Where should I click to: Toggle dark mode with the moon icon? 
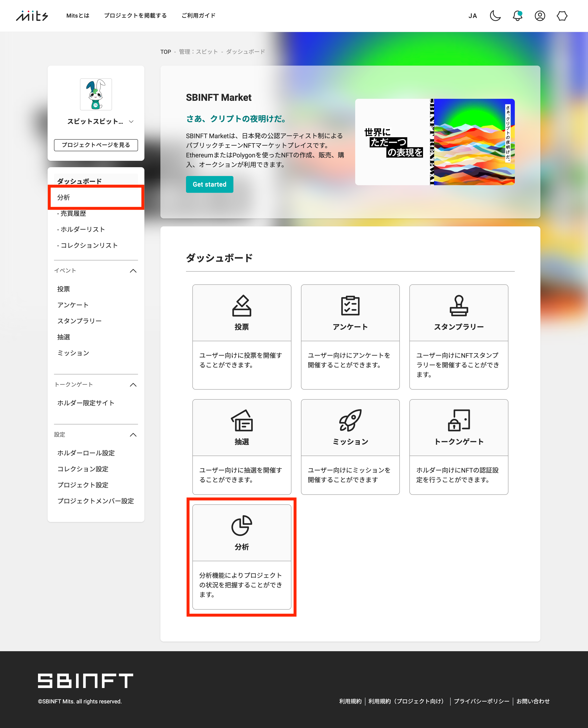point(495,16)
